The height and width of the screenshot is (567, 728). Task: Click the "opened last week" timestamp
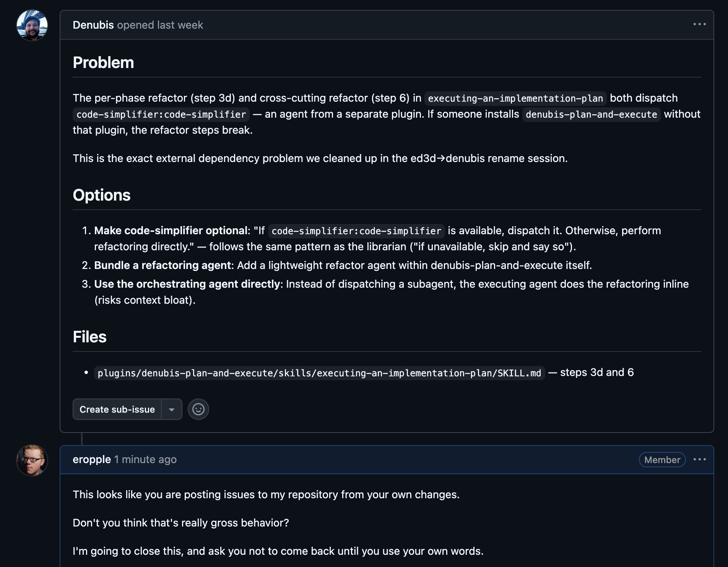[x=160, y=25]
